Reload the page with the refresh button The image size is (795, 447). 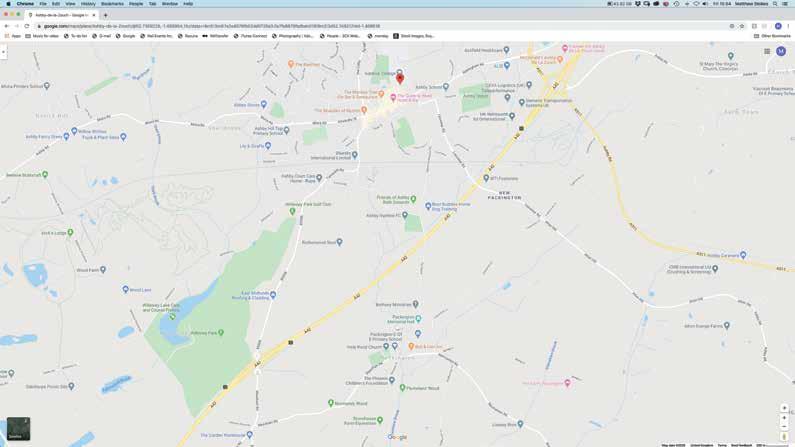click(27, 26)
